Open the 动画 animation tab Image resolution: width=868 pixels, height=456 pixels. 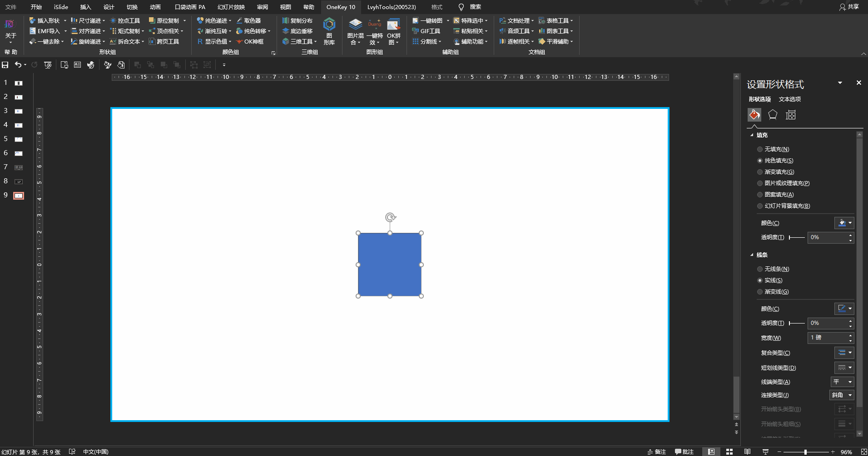155,7
